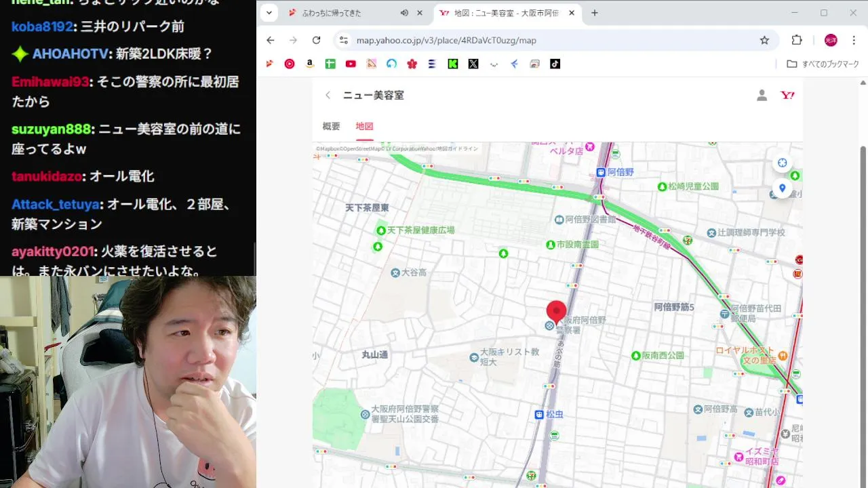Click 阪南西公園 map label

(663, 355)
